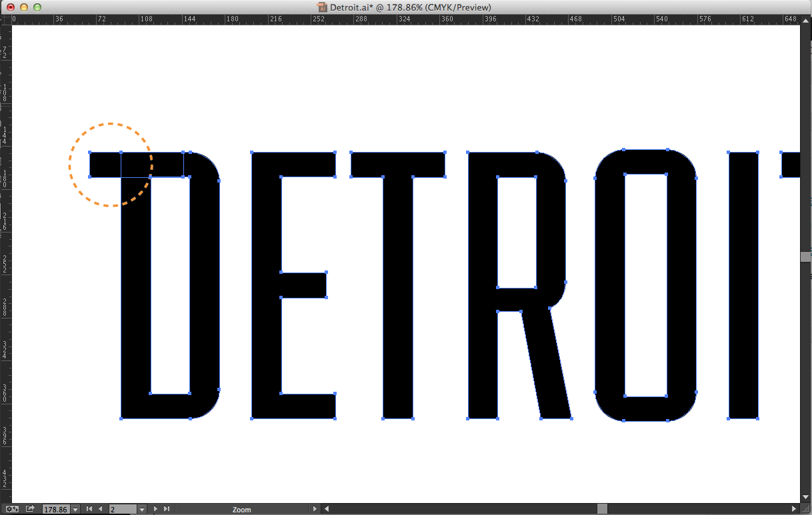Go to the next artboard
The width and height of the screenshot is (812, 515).
pos(155,509)
